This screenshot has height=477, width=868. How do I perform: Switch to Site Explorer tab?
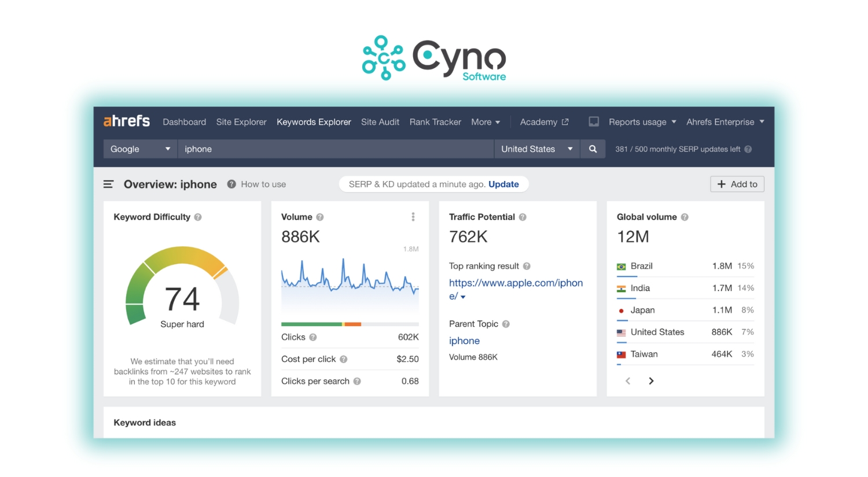[x=241, y=122]
